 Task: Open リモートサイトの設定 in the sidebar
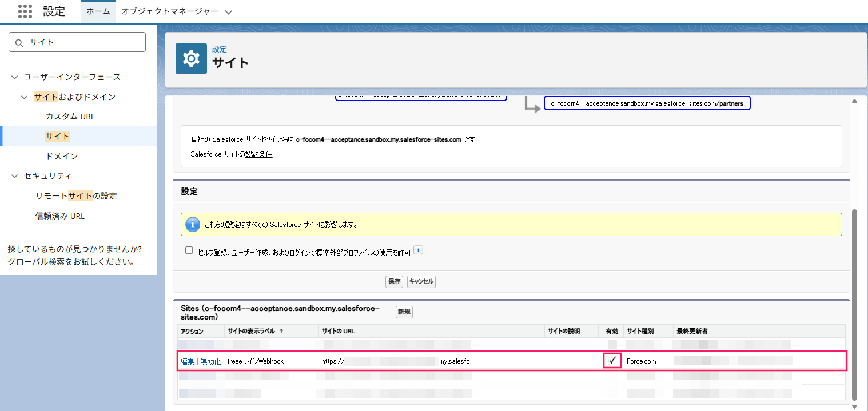pos(76,196)
